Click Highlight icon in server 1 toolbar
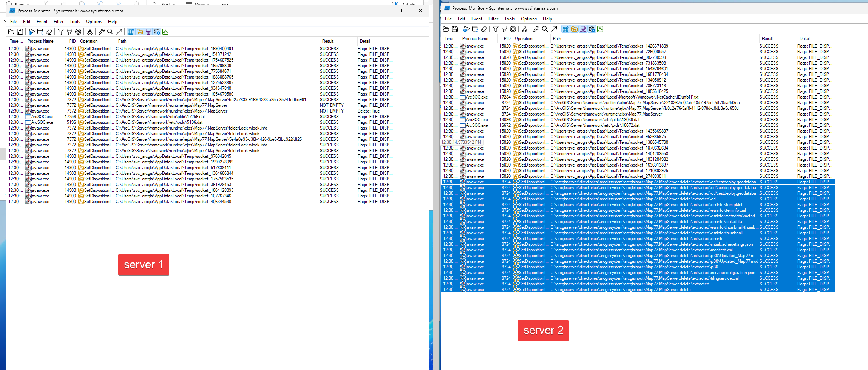This screenshot has width=868, height=370. (x=70, y=32)
